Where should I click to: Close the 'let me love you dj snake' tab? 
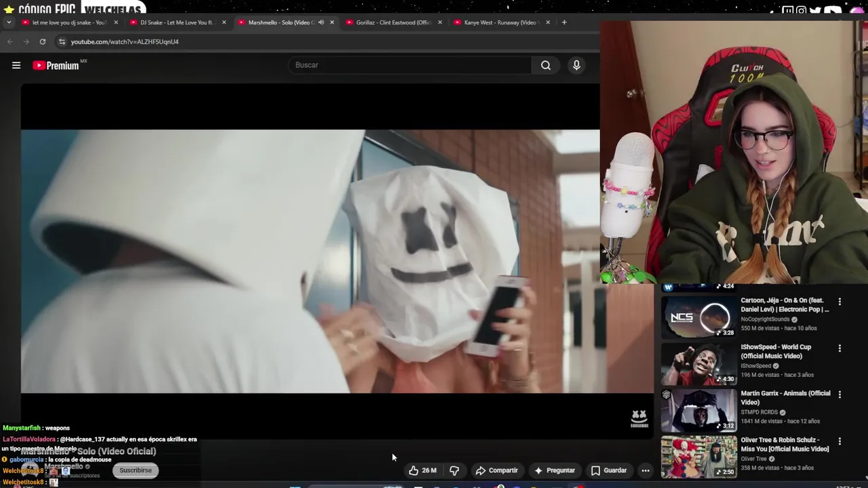(x=116, y=22)
